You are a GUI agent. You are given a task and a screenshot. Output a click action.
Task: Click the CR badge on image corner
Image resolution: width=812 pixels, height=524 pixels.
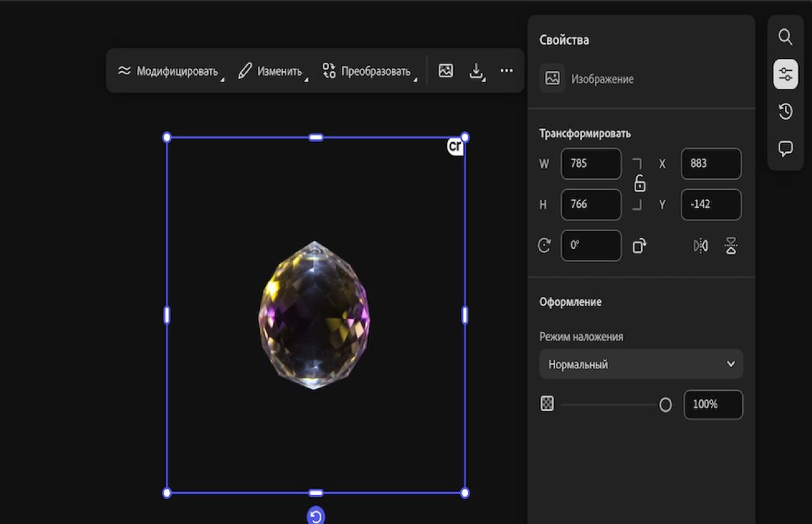(455, 146)
